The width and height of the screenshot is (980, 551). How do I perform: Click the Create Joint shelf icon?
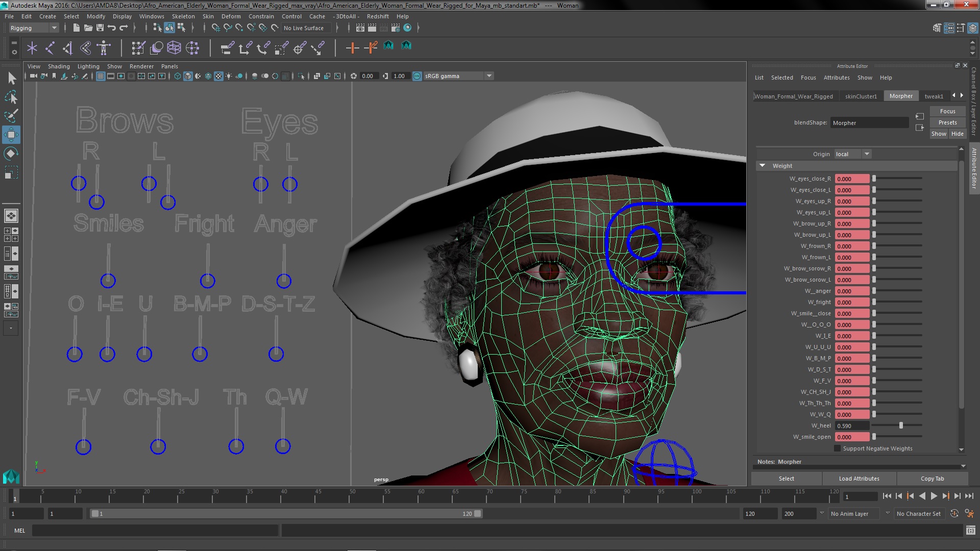pos(50,48)
